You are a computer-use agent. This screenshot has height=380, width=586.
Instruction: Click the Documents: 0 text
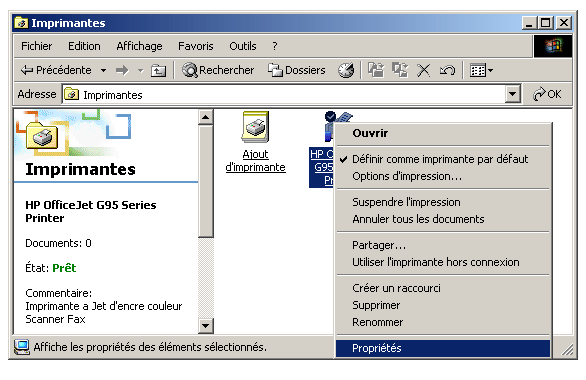pos(58,243)
